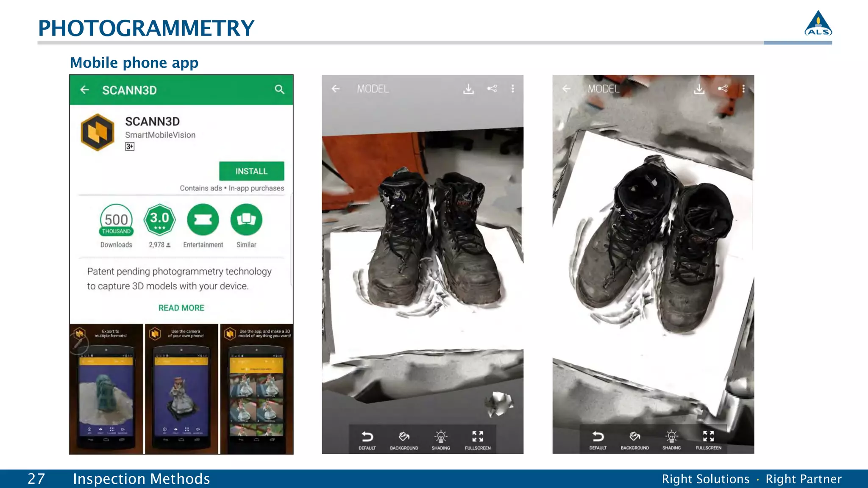Open the READ MORE link
The width and height of the screenshot is (868, 488).
click(181, 308)
